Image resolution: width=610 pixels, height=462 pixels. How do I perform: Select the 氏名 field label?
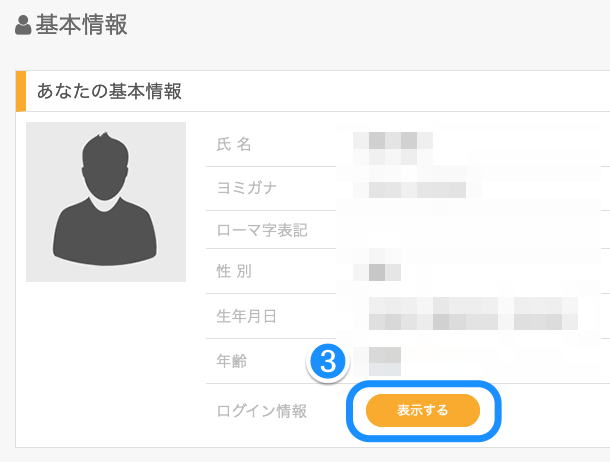click(234, 144)
